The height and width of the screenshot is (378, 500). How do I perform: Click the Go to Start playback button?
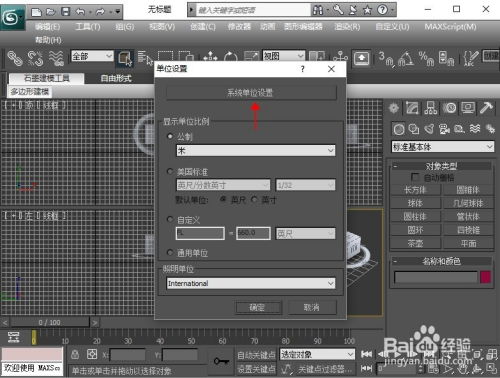tap(366, 354)
